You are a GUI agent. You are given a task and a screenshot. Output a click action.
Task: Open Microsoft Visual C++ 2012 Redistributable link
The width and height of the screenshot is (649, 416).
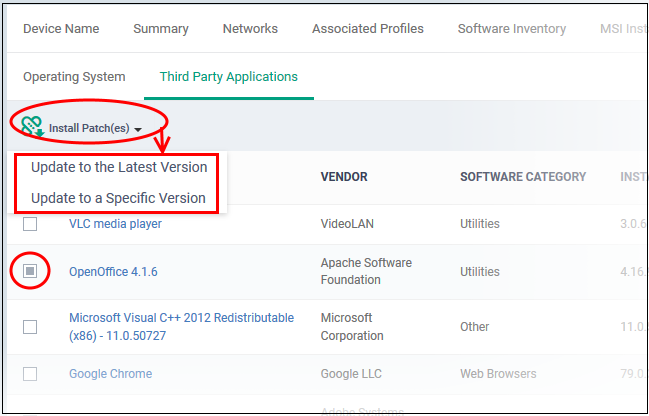click(x=182, y=327)
